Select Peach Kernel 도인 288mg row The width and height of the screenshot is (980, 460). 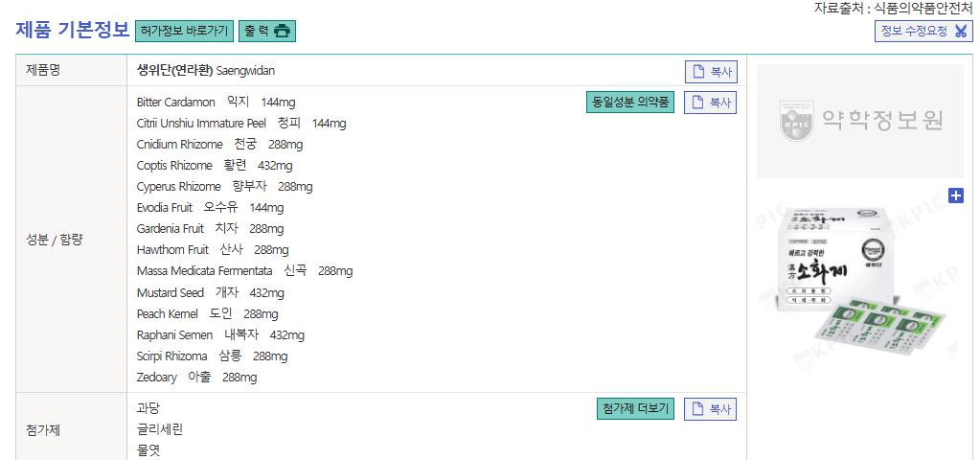(x=208, y=313)
